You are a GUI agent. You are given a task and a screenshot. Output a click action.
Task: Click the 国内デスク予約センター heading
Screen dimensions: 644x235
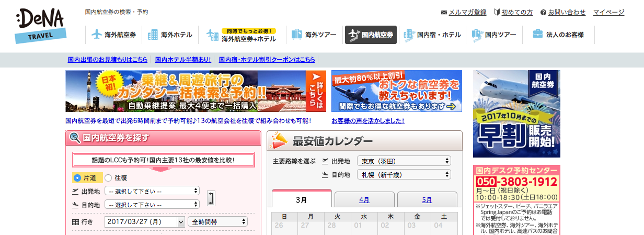pyautogui.click(x=516, y=171)
